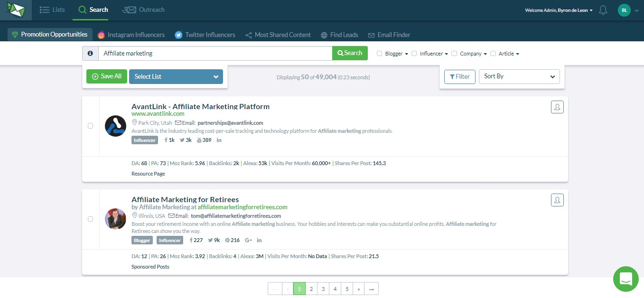Click the green envelope logo

point(16,10)
